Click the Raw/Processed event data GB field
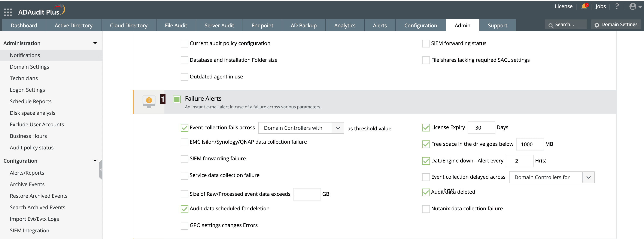644x239 pixels. coord(307,194)
